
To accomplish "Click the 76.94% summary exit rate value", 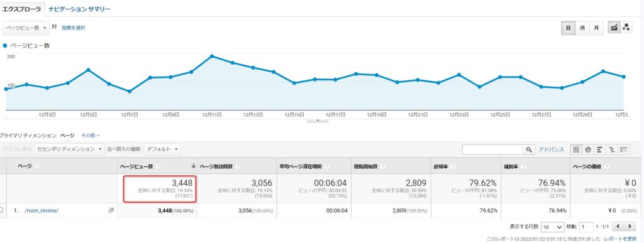I will pos(552,183).
